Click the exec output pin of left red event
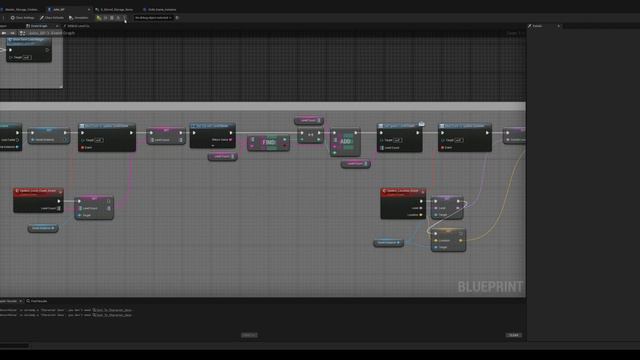The height and width of the screenshot is (360, 640). point(59,201)
